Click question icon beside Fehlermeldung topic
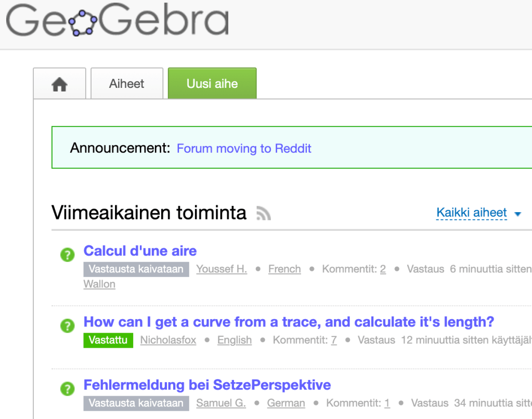This screenshot has height=419, width=532. pyautogui.click(x=67, y=389)
